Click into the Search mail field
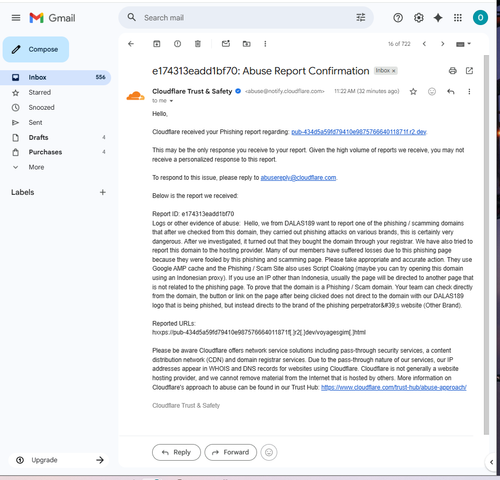The height and width of the screenshot is (480, 500). click(x=247, y=18)
